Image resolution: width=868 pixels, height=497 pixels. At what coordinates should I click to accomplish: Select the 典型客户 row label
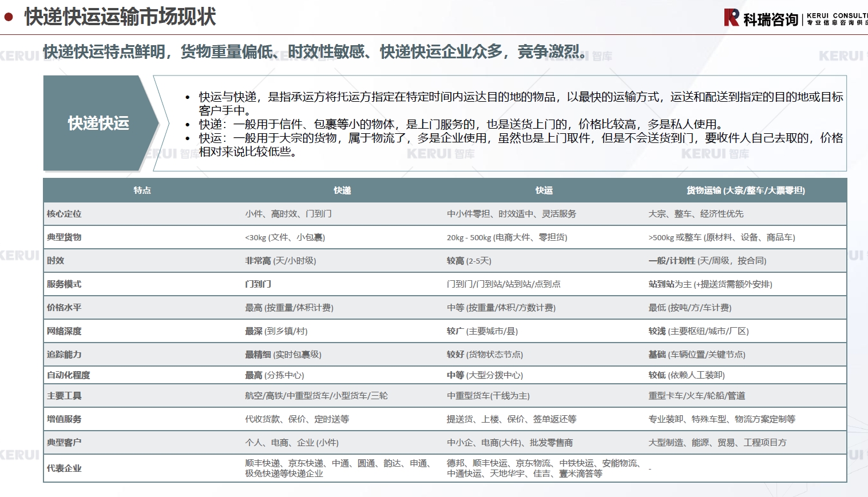tap(64, 443)
